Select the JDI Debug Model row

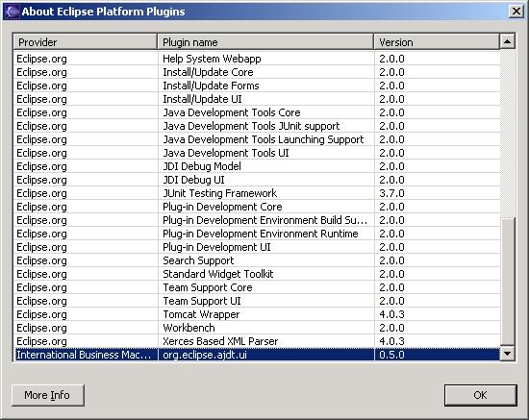point(257,166)
